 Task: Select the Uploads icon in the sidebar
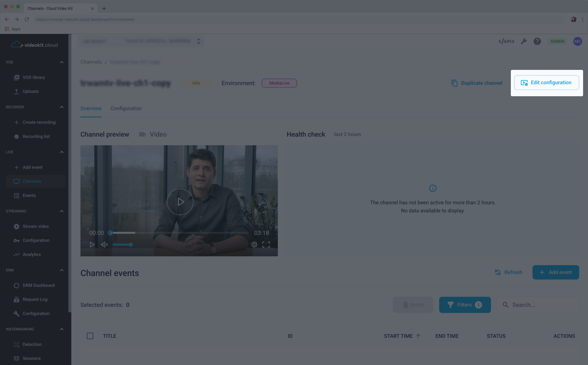(x=16, y=91)
